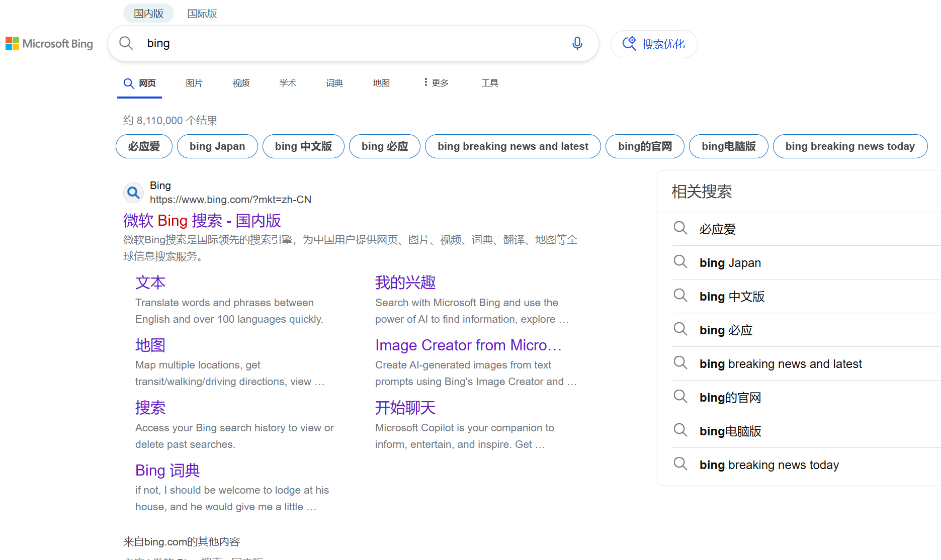
Task: Open the 我的兴趣 sitelink
Action: [x=405, y=283]
